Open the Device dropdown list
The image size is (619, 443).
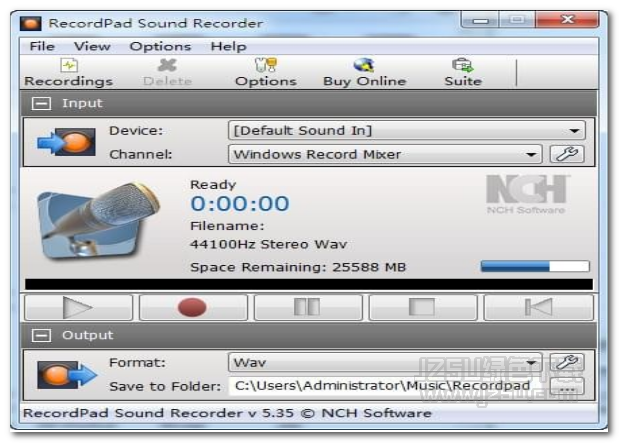coord(407,130)
